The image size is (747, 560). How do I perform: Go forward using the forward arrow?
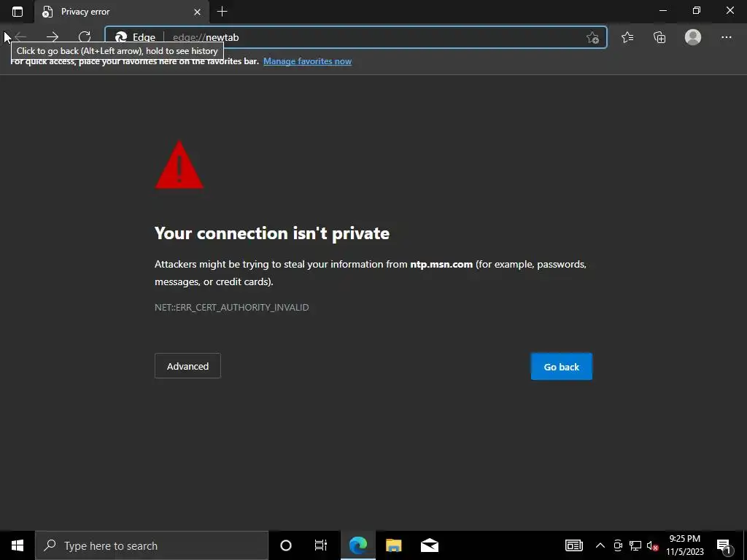[53, 37]
